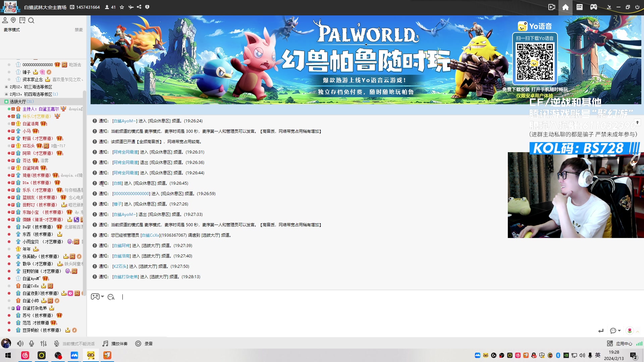Open NetEase Cloud Music in taskbar
Screen dimensions: 644x362
coord(25,355)
